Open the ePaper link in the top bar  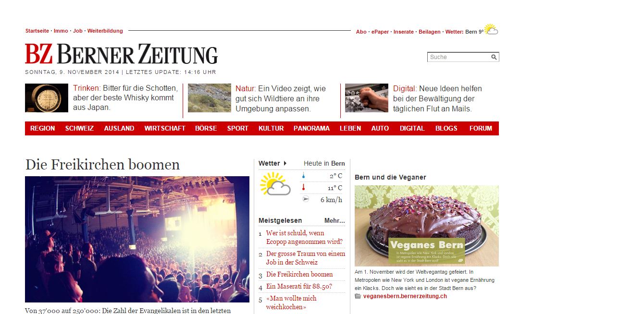[380, 32]
